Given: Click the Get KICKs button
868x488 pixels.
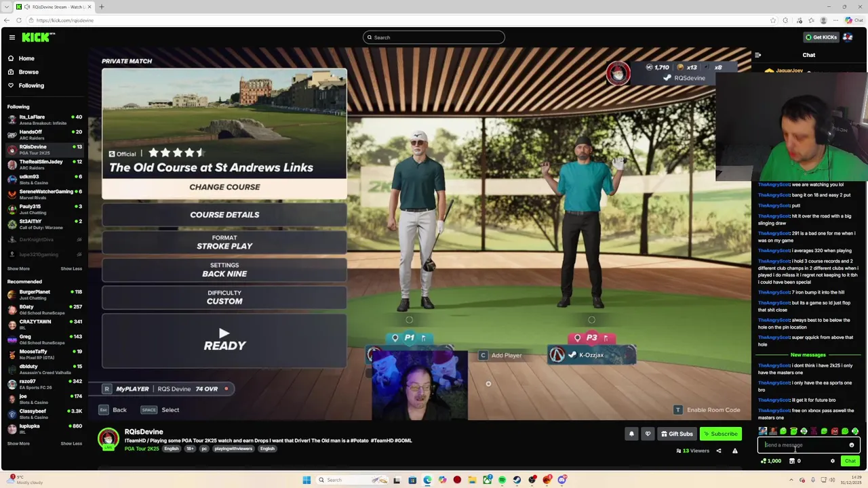Looking at the screenshot, I should (x=821, y=37).
